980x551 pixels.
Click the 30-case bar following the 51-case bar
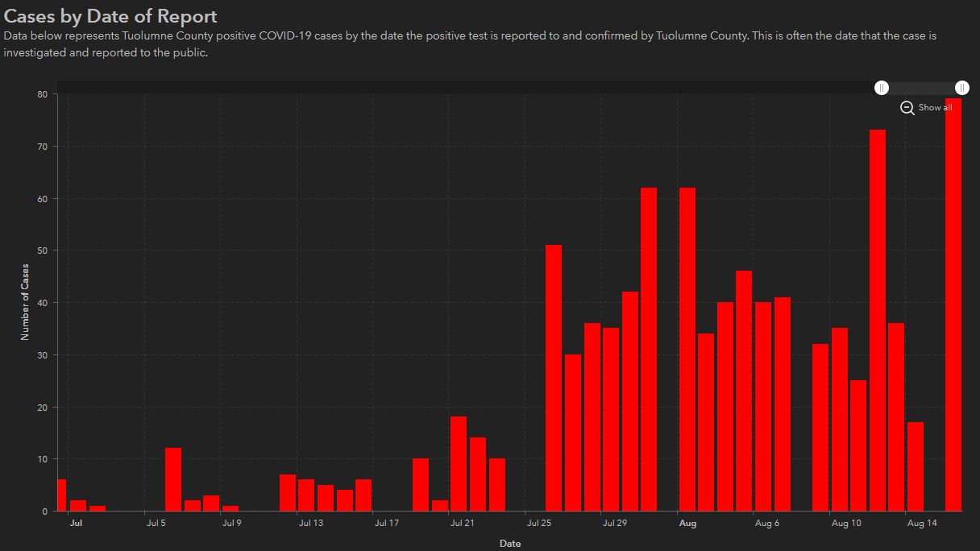573,433
